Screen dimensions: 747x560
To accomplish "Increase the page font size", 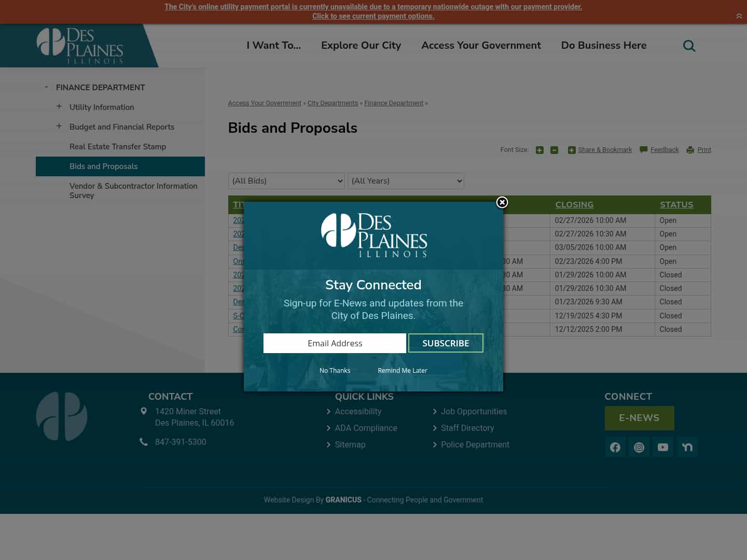I will (x=539, y=150).
